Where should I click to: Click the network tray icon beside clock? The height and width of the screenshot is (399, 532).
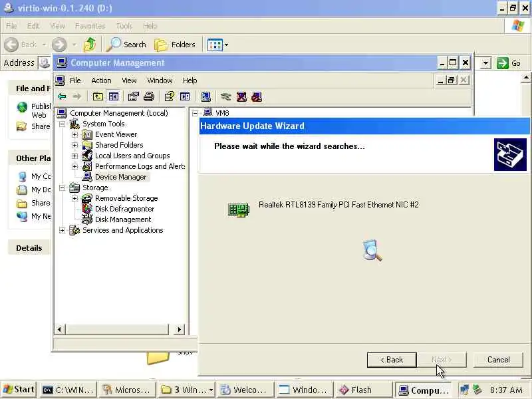point(464,390)
